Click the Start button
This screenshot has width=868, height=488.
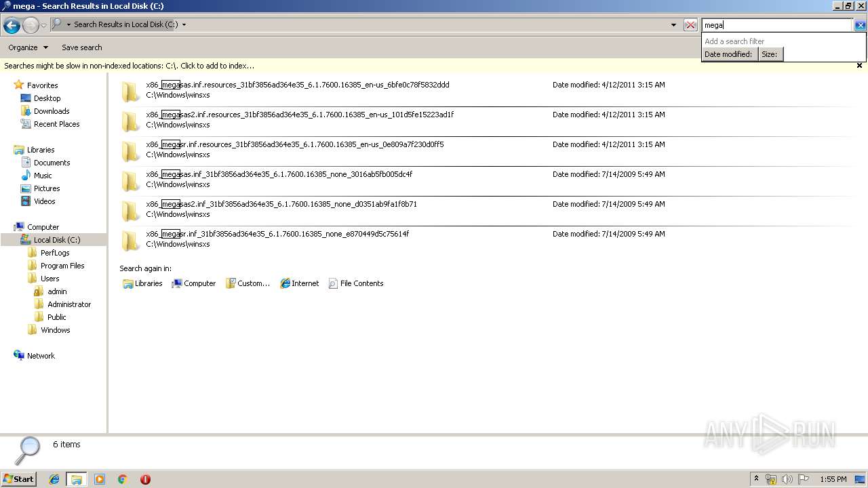[x=18, y=479]
